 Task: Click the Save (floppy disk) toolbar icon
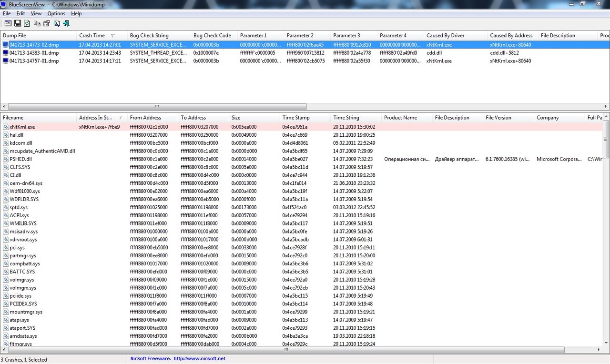[18, 23]
